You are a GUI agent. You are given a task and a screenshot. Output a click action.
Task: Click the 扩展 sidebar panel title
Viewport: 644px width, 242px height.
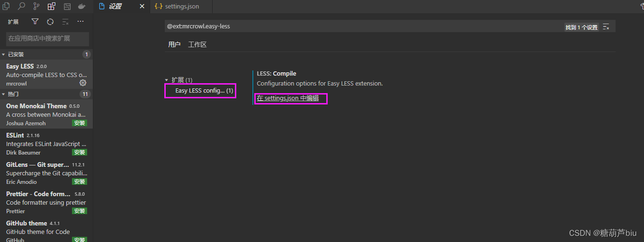tap(13, 22)
